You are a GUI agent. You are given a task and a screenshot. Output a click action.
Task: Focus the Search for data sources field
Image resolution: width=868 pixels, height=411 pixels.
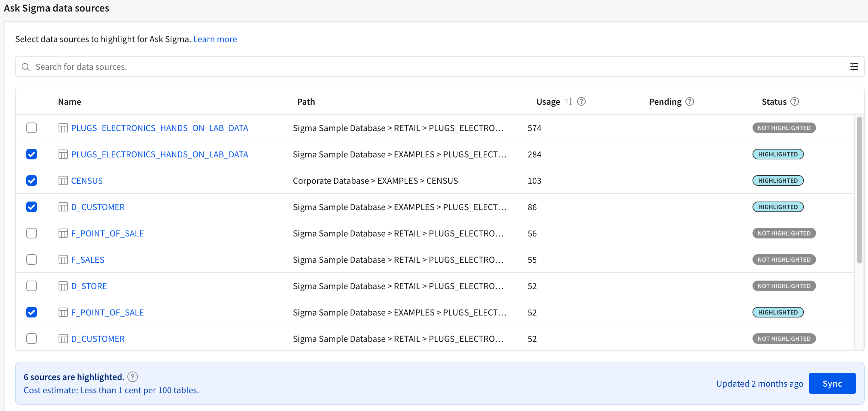439,67
